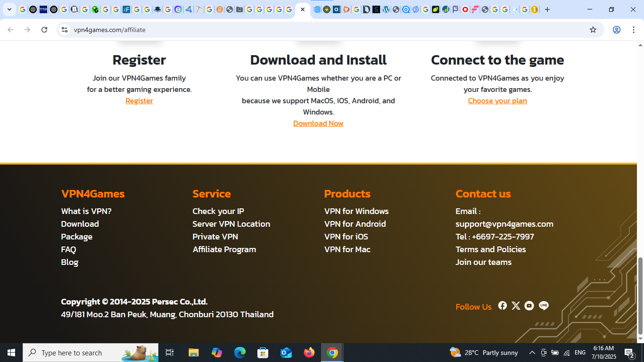
Task: Bookmark this page with star icon
Action: pos(593,30)
